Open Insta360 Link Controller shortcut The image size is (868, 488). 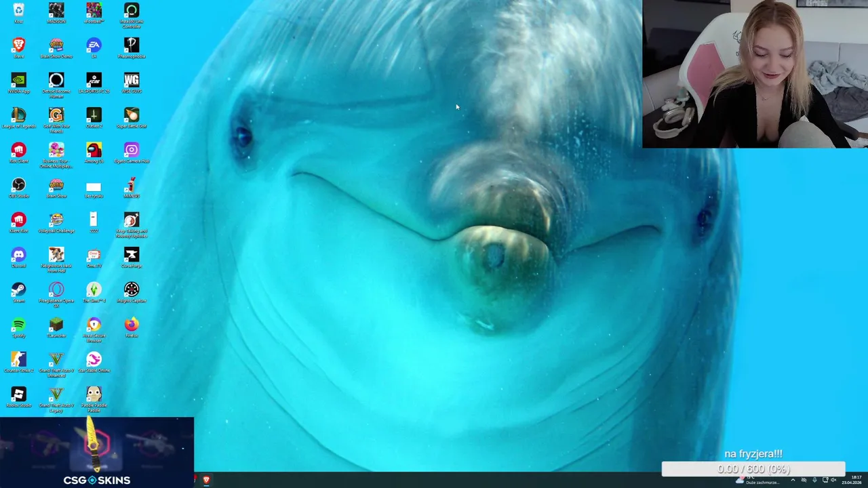(132, 15)
